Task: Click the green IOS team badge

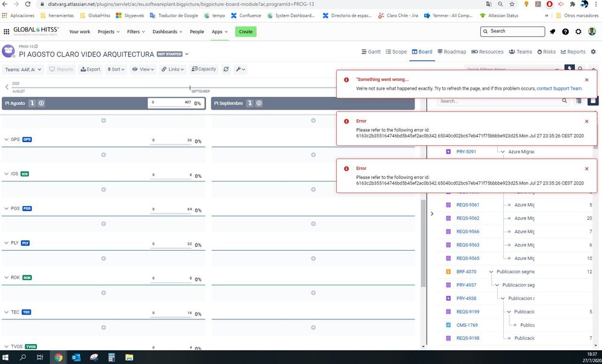Action: point(25,174)
